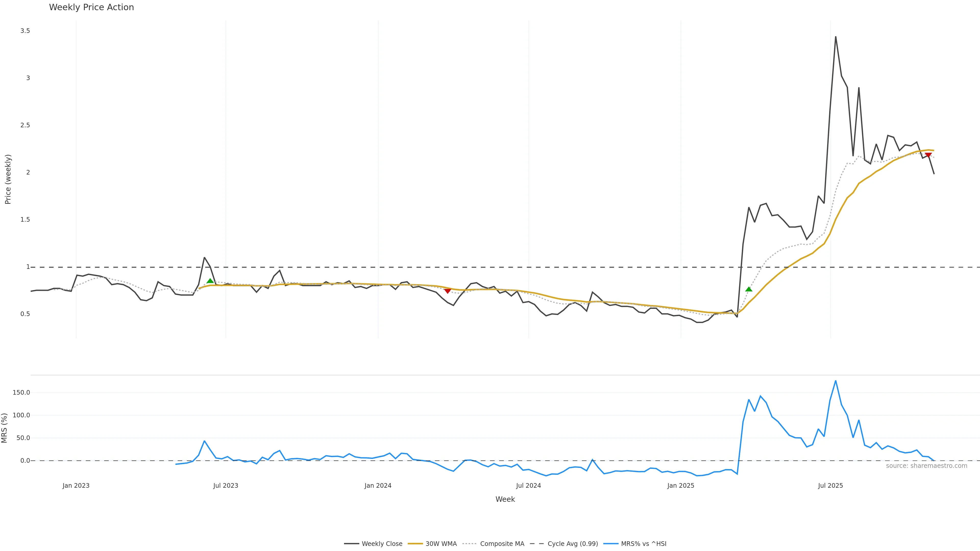Click the green buy triangle in 2025
This screenshot has width=980, height=551.
coord(749,289)
